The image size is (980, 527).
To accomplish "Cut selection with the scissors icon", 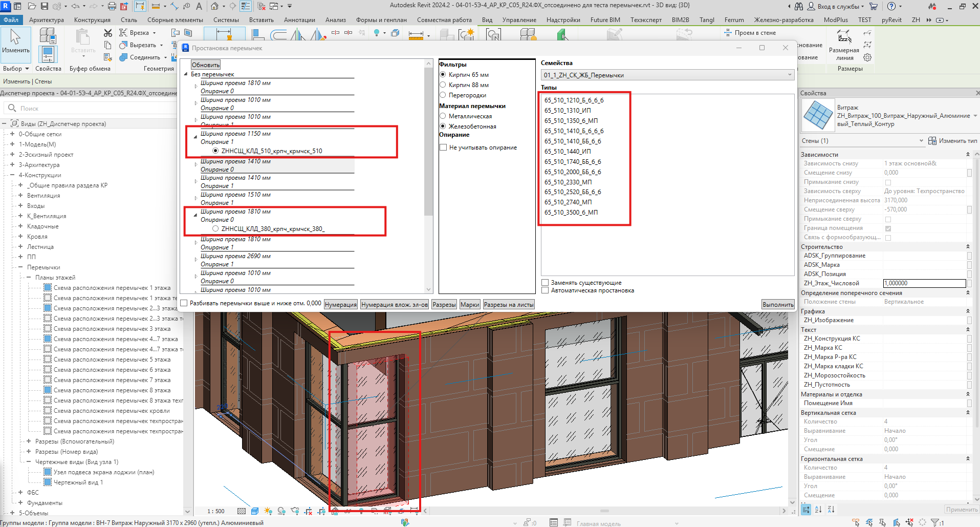I will [108, 33].
